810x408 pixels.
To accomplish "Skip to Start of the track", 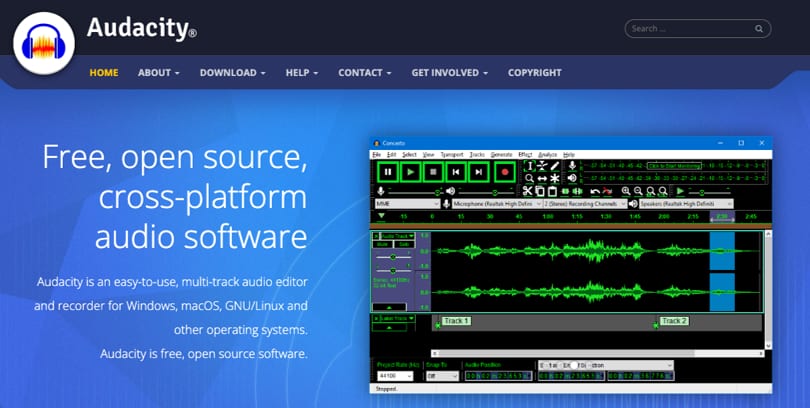I will pyautogui.click(x=456, y=172).
